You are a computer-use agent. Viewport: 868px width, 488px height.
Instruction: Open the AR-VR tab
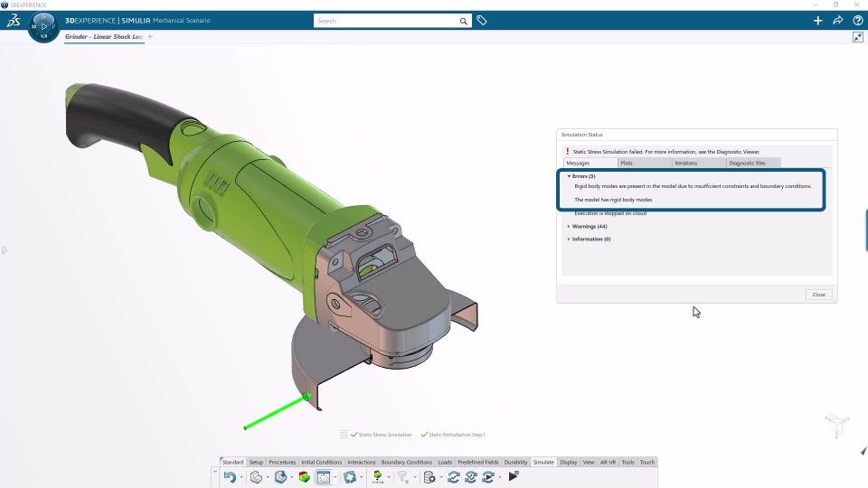[608, 462]
